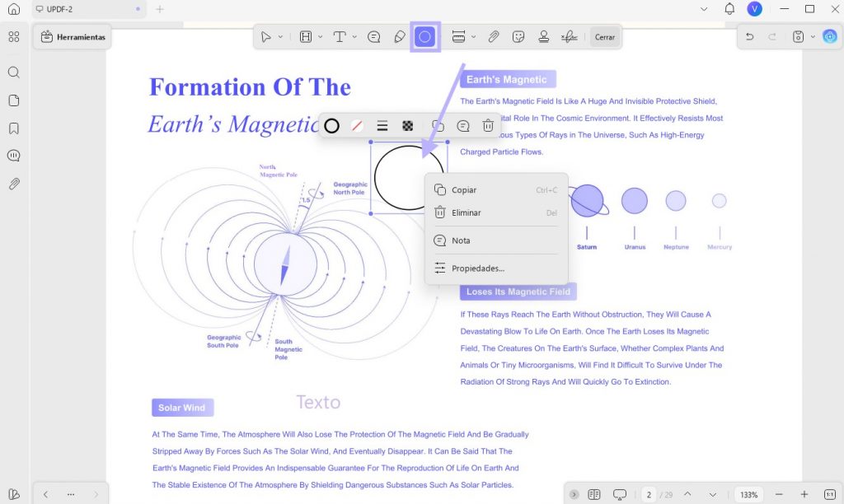Select the cursor selection tool
844x504 pixels.
point(266,36)
